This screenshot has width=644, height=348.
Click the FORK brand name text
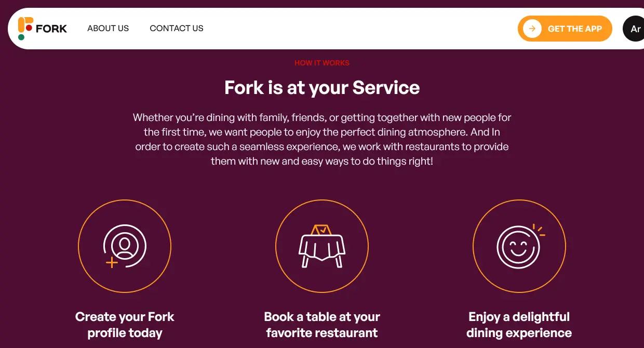pyautogui.click(x=51, y=29)
